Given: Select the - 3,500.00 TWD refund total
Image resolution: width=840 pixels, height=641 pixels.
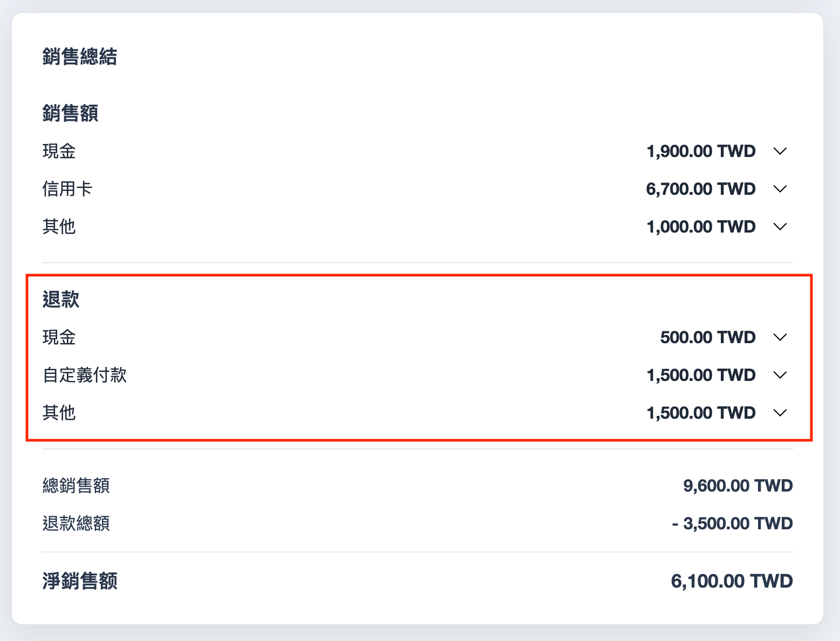Looking at the screenshot, I should [732, 523].
